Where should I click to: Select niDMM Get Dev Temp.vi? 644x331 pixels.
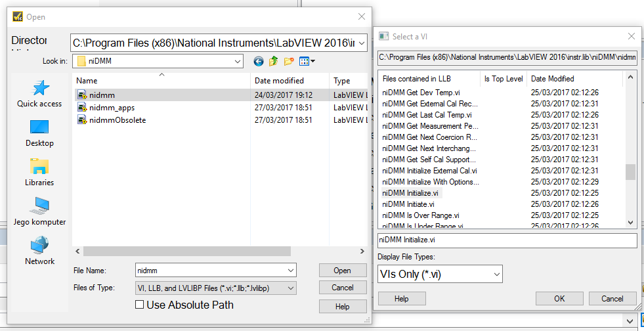[421, 93]
